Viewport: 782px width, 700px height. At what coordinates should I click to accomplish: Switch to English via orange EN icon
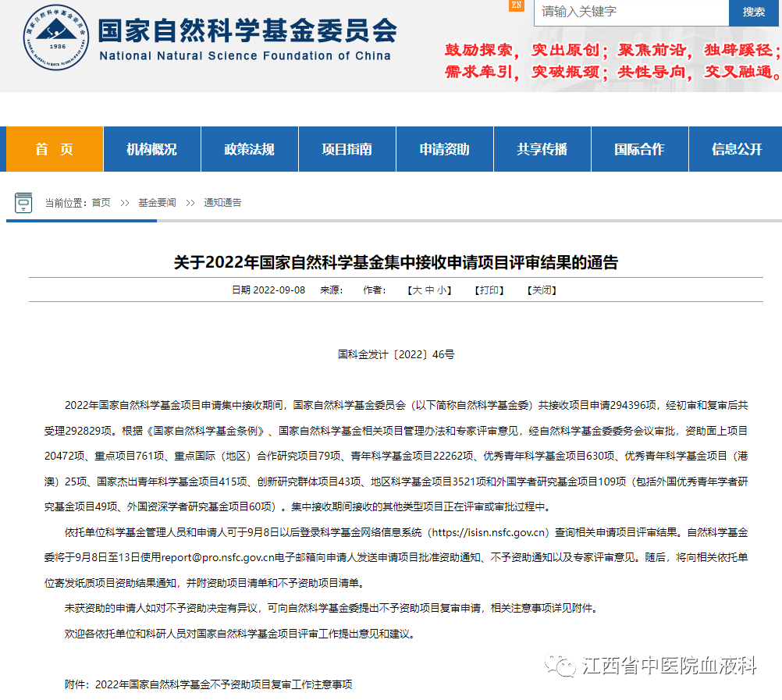click(x=517, y=5)
